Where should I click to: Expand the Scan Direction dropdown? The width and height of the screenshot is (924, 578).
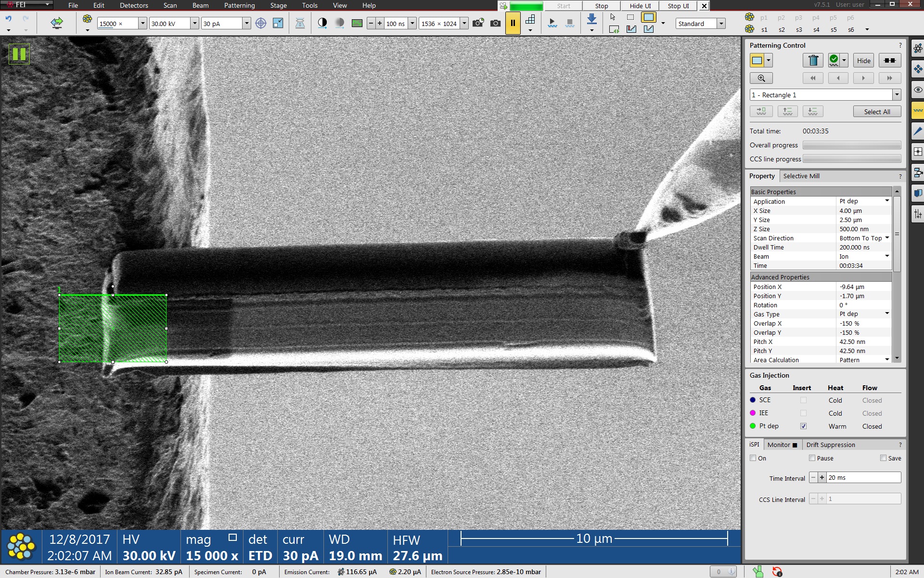[x=887, y=238]
